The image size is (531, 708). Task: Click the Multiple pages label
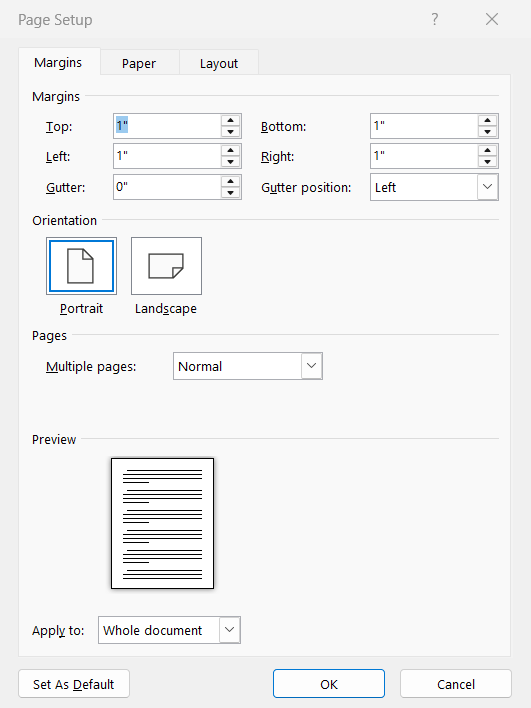point(91,367)
